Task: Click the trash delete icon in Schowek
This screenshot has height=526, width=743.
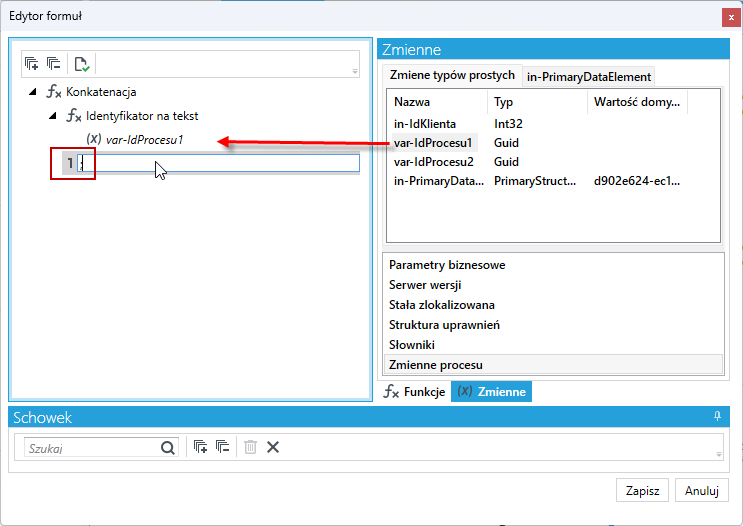Action: pyautogui.click(x=250, y=447)
